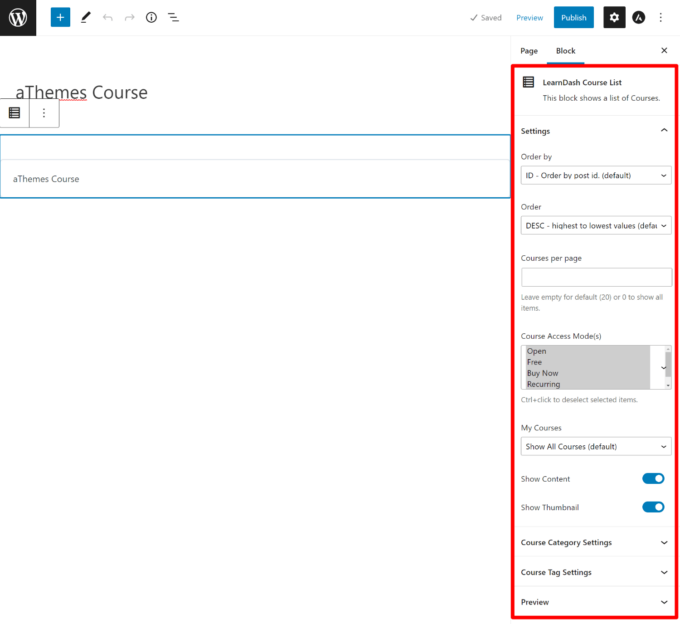Select the Tools pencil icon
Image resolution: width=680 pixels, height=624 pixels.
86,17
